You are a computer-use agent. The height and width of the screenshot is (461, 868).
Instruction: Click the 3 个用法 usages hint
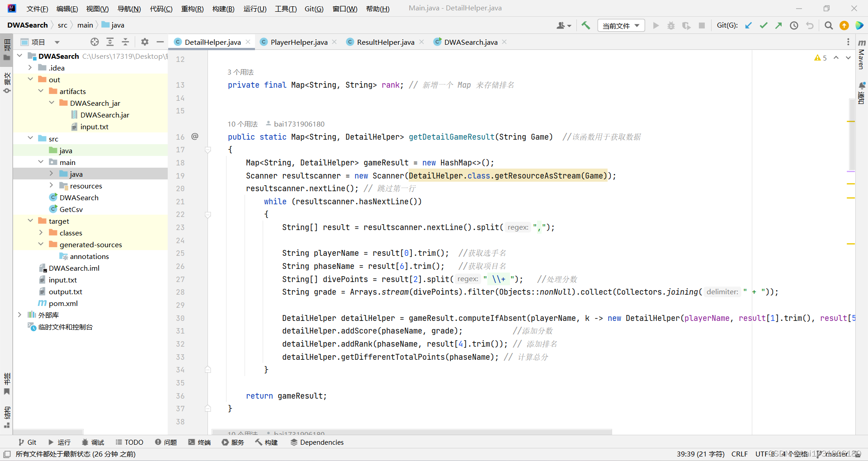tap(241, 72)
